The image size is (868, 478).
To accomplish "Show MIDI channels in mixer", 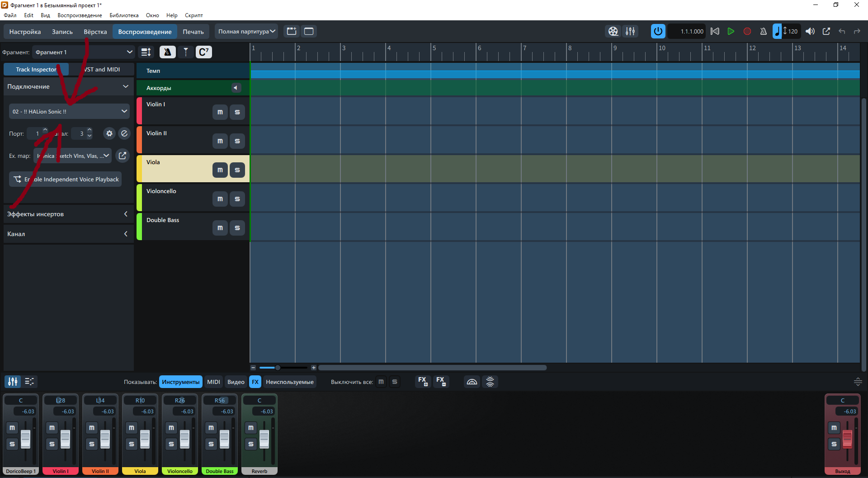I will tap(213, 382).
